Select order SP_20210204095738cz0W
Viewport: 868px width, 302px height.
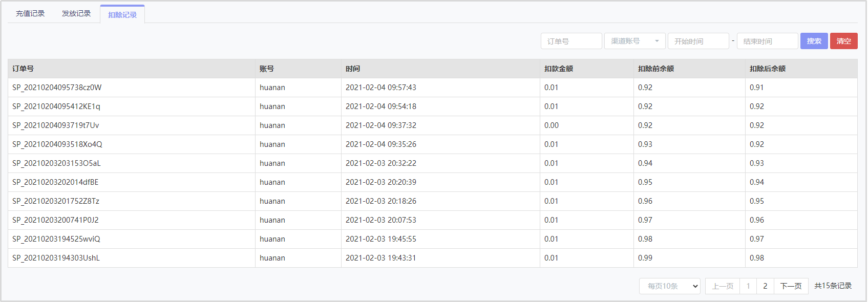click(57, 88)
